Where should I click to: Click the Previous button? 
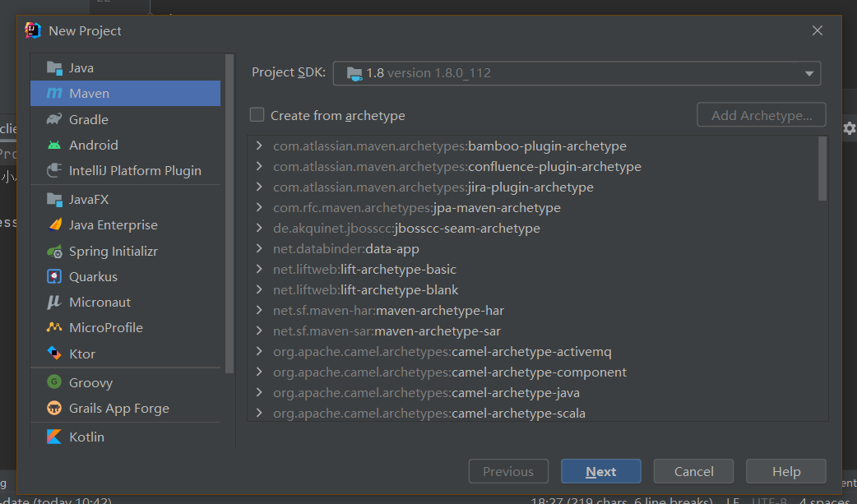(508, 471)
